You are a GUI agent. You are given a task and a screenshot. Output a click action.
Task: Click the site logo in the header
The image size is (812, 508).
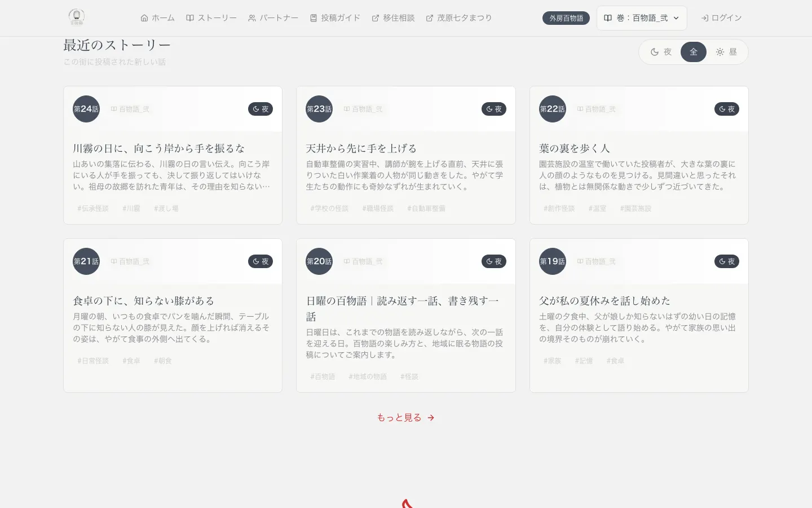click(76, 17)
